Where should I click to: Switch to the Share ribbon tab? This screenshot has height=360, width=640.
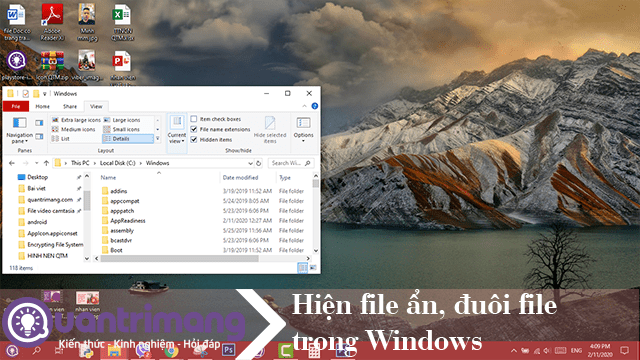70,106
